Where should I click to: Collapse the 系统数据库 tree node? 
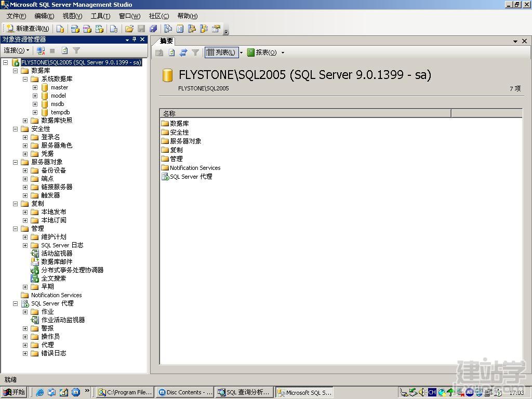25,79
